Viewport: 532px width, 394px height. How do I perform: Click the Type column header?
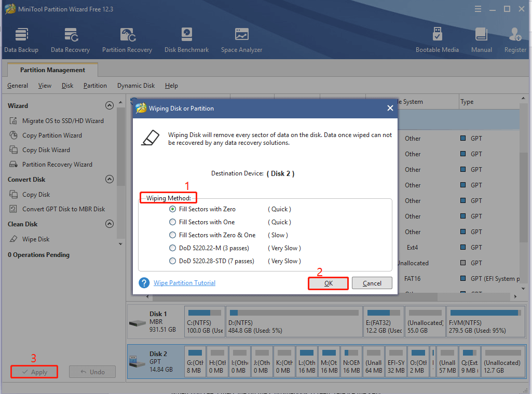click(x=488, y=101)
